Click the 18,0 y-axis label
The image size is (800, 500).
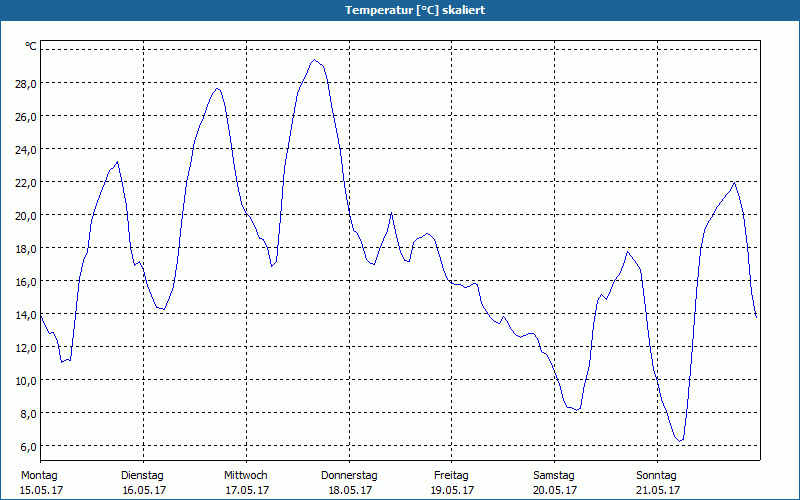pyautogui.click(x=26, y=249)
